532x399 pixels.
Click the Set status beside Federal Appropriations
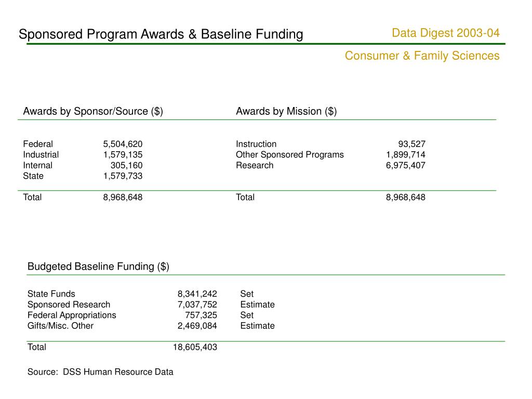click(x=247, y=315)
